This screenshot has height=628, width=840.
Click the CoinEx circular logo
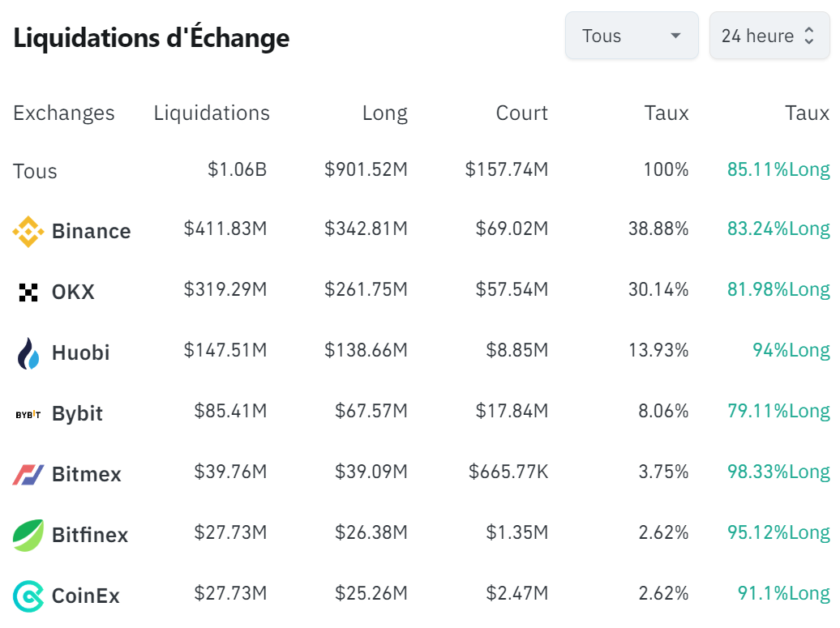click(29, 595)
